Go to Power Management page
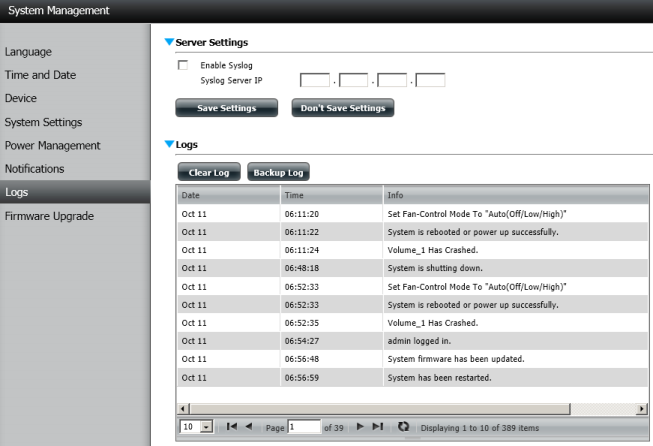This screenshot has width=653, height=446. [52, 145]
